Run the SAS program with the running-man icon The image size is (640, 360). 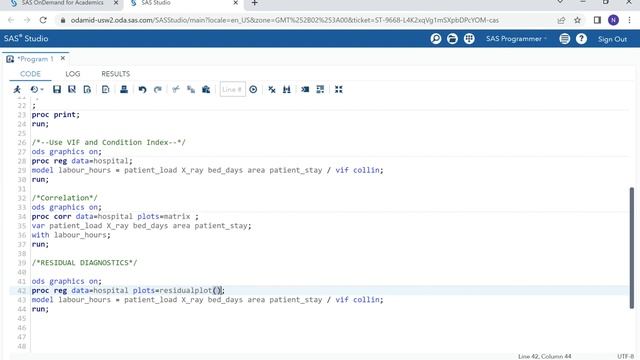[17, 89]
